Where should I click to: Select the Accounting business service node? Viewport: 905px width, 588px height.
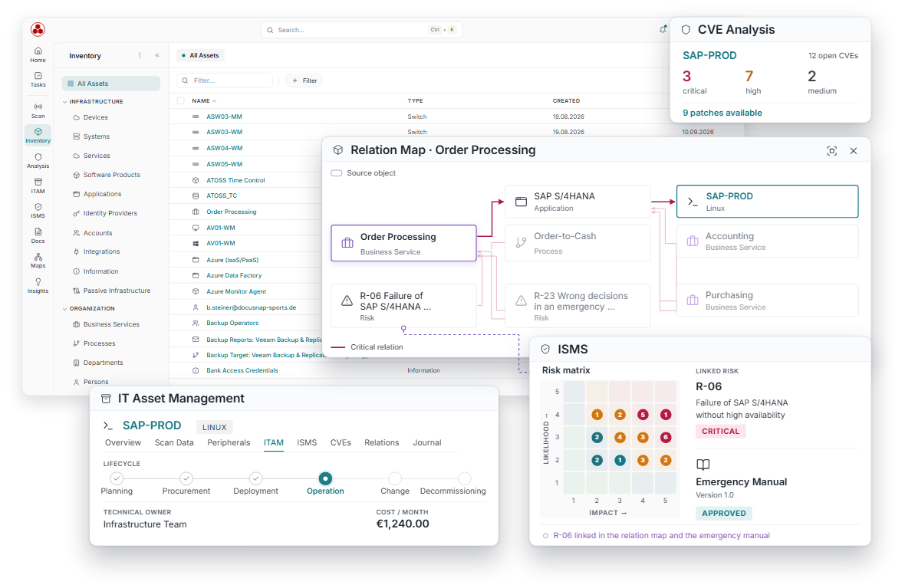click(768, 241)
